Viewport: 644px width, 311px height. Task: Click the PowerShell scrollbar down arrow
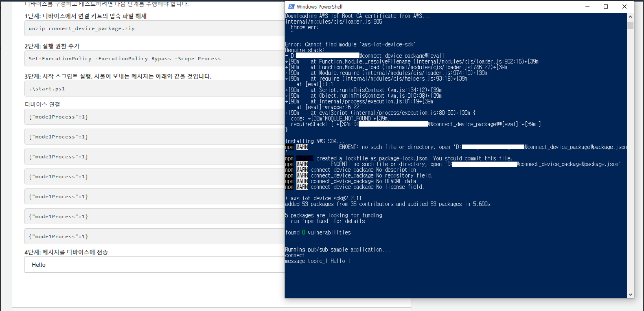point(630,295)
